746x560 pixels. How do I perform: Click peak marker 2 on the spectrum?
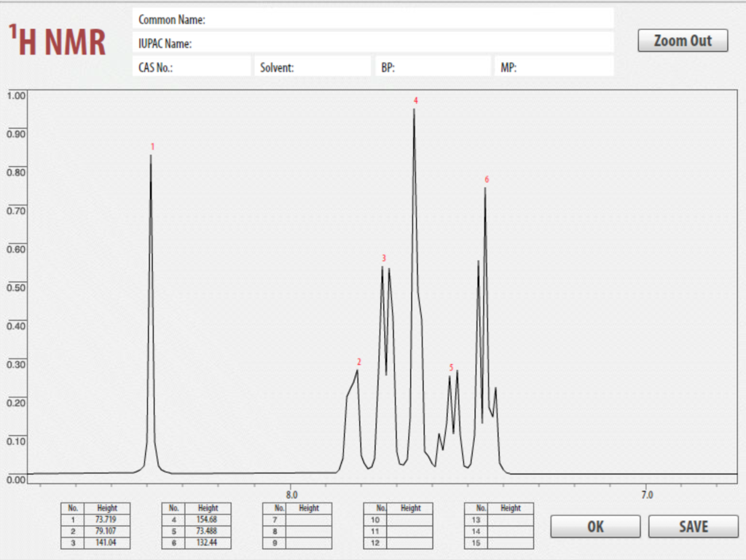click(358, 360)
